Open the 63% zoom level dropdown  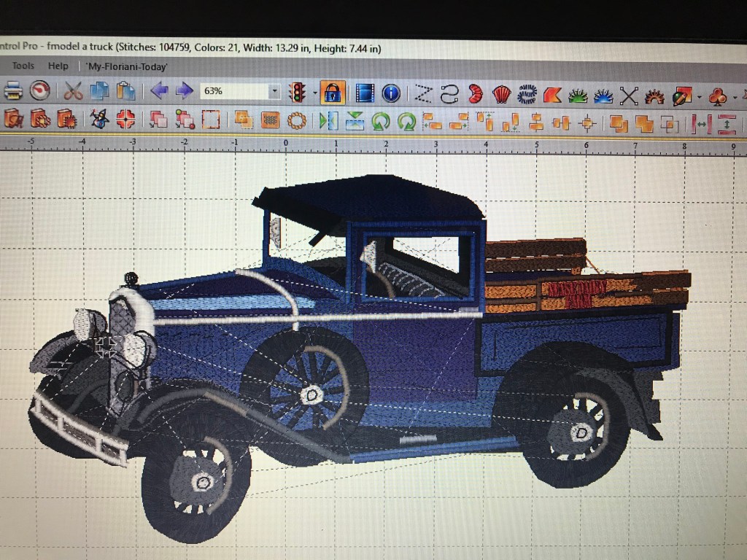274,92
